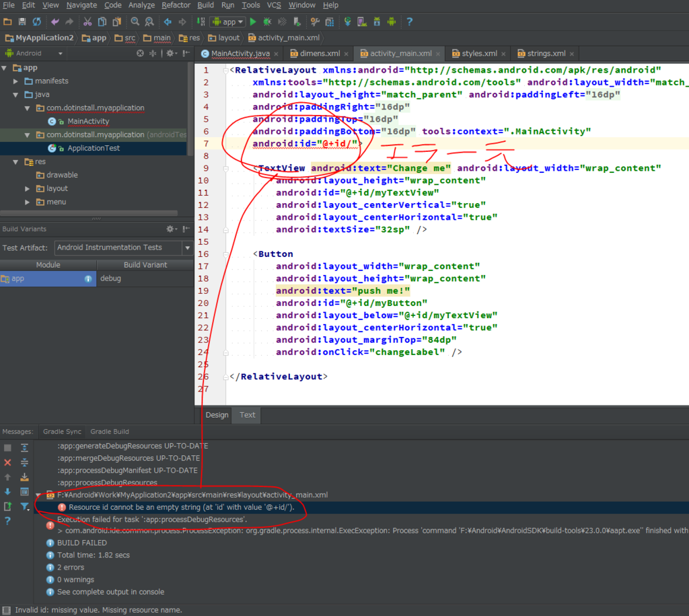Open the Refactor menu

176,5
